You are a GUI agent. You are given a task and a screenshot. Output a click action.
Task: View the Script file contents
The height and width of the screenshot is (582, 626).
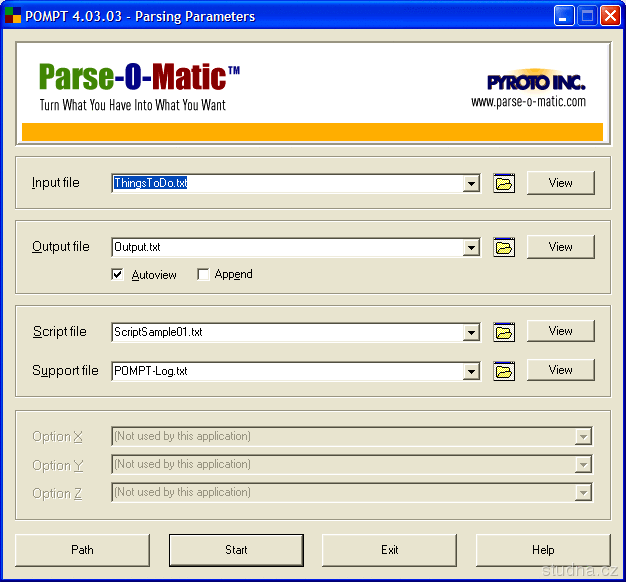click(x=561, y=331)
